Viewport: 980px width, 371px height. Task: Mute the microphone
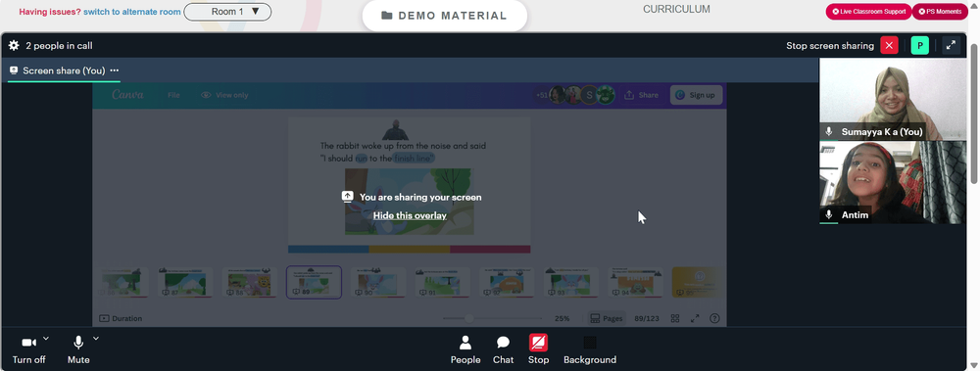pos(78,349)
